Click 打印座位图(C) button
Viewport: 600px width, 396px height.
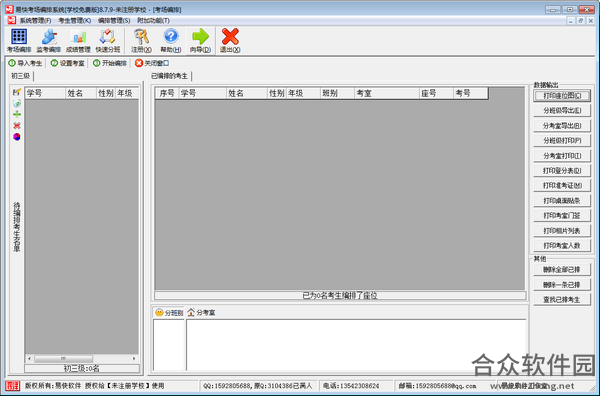(562, 96)
